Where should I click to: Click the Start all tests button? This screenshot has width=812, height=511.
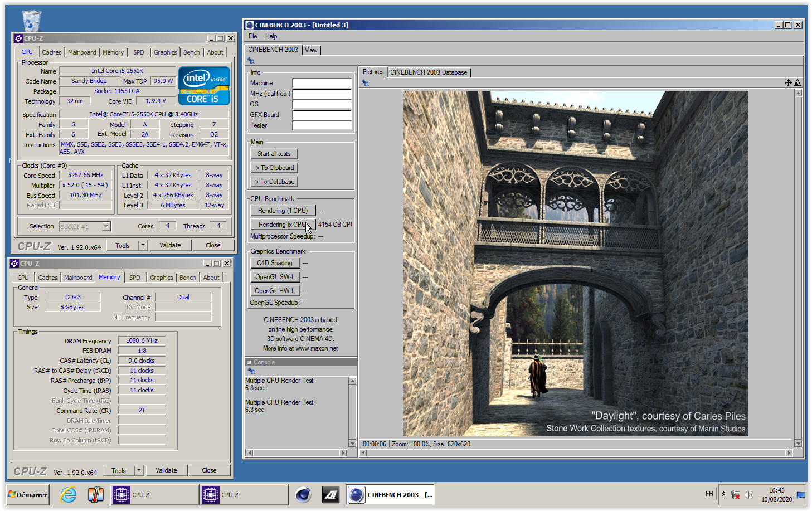pyautogui.click(x=274, y=154)
